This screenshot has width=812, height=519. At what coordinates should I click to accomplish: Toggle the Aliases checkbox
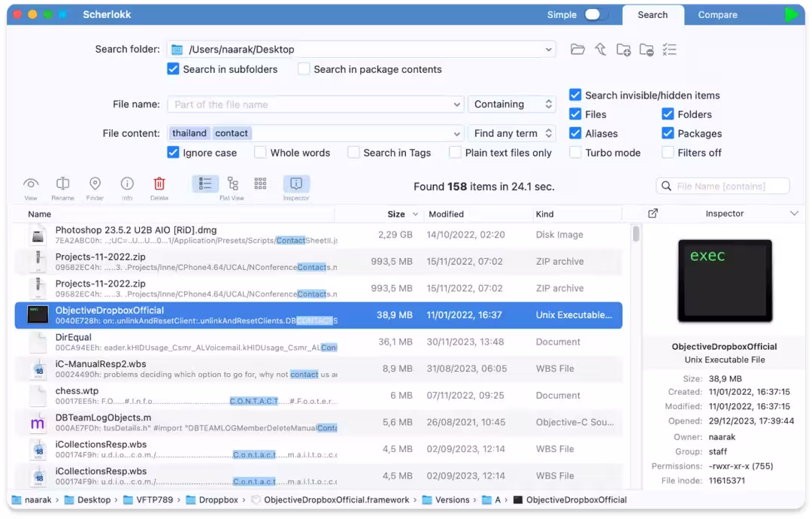(x=575, y=133)
